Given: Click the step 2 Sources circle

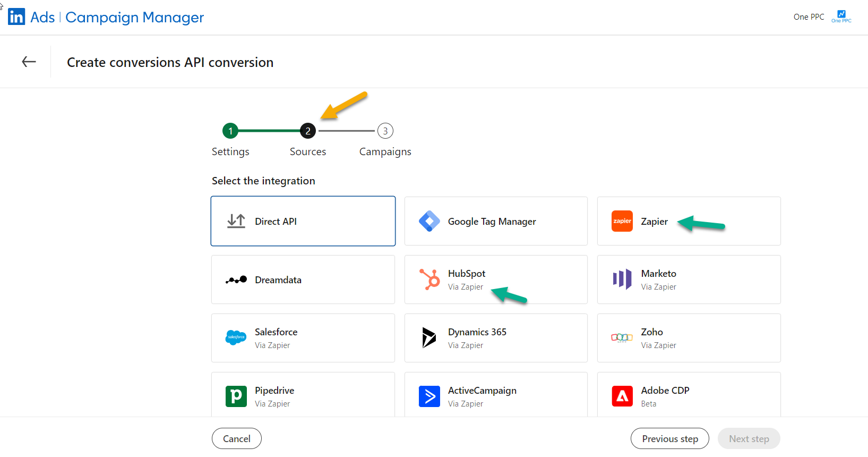Looking at the screenshot, I should pyautogui.click(x=308, y=131).
